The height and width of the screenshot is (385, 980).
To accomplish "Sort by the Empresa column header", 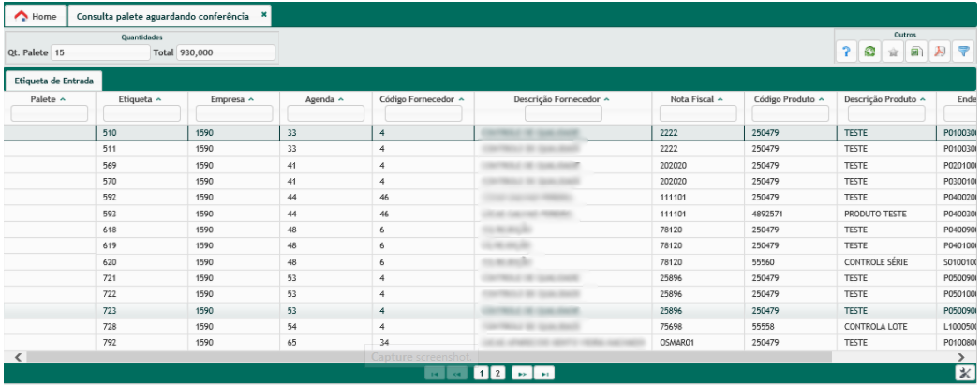I will pos(233,98).
